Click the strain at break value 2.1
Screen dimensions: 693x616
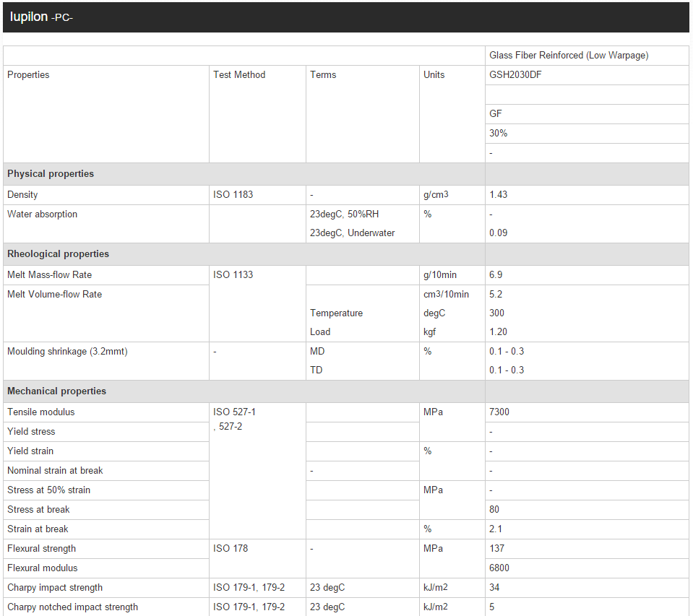496,529
